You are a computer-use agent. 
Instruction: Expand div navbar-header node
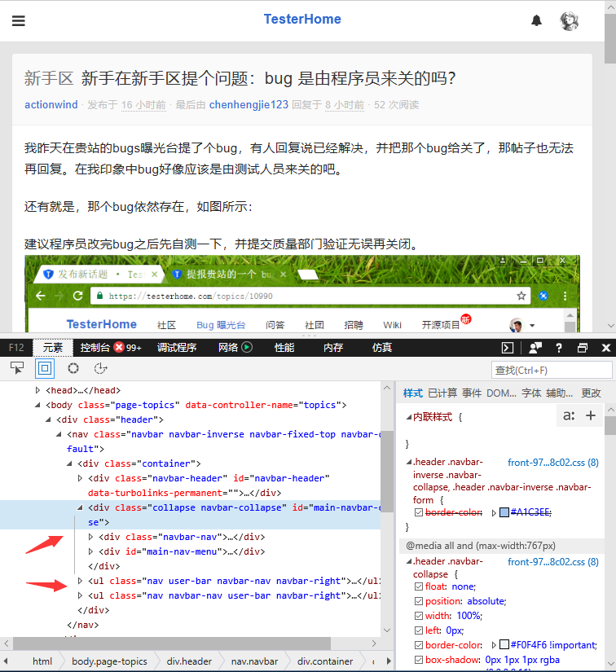80,478
